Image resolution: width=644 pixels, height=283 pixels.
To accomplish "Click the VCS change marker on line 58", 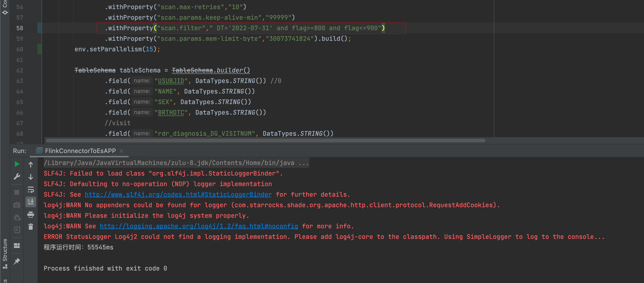I will click(39, 28).
